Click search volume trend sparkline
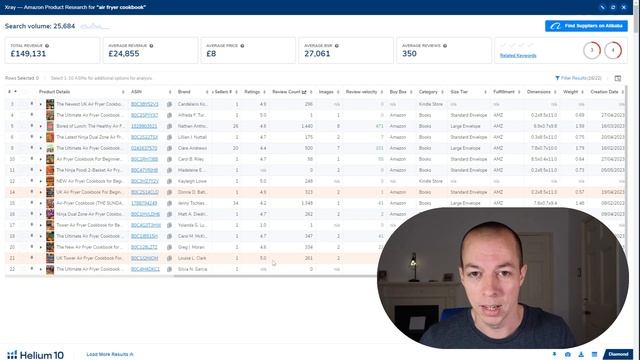 [x=95, y=27]
